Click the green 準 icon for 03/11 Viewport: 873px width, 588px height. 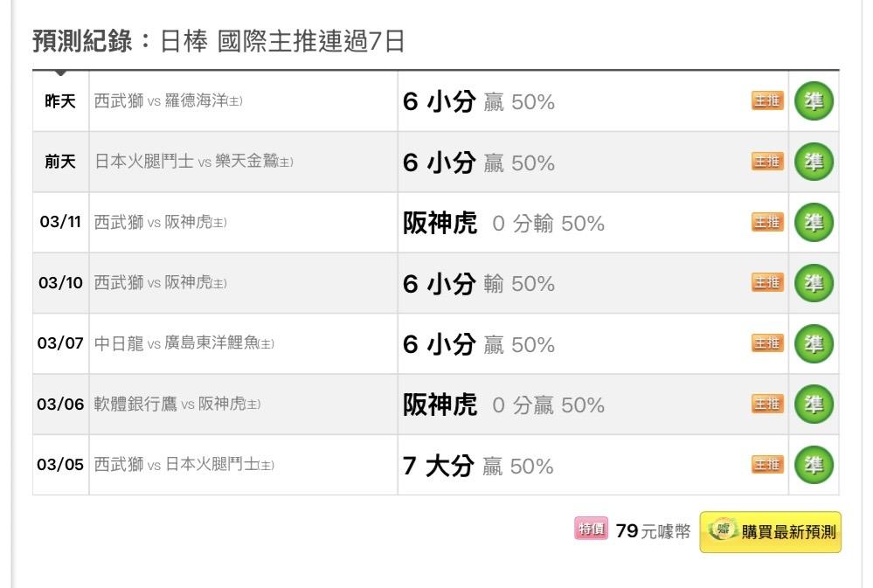pos(814,223)
